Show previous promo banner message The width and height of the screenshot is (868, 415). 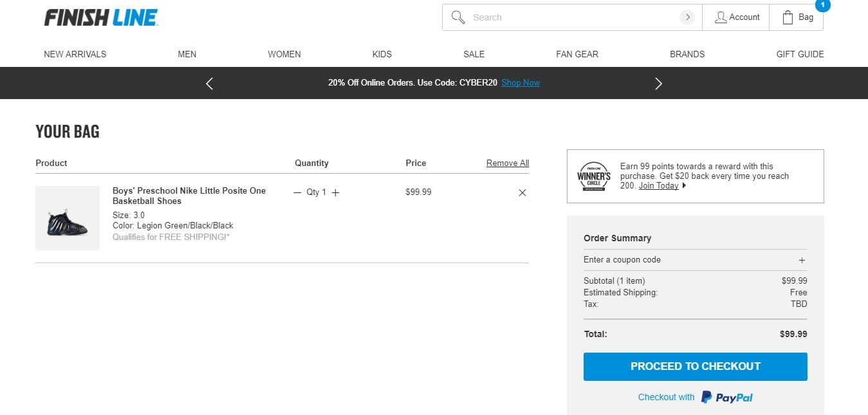[209, 83]
